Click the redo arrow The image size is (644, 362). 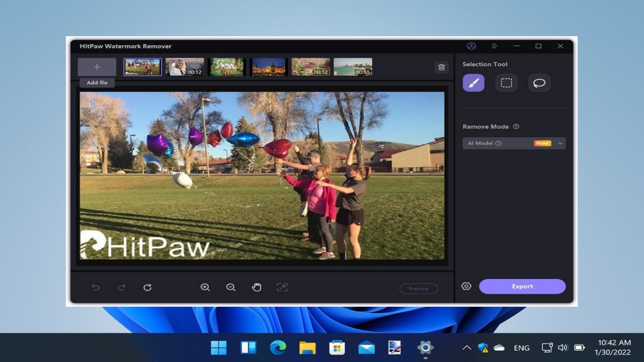(x=121, y=288)
